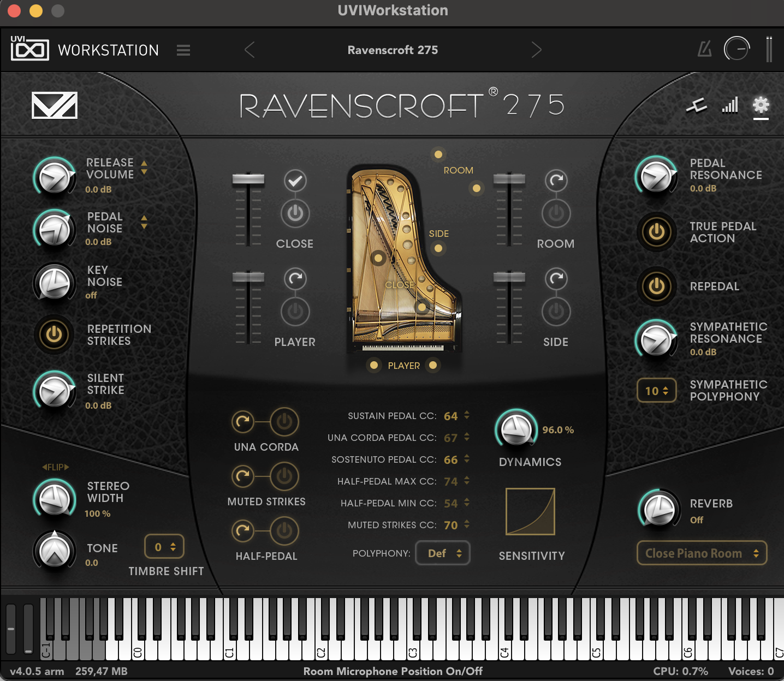Toggle SIDE microphone power button
Image resolution: width=784 pixels, height=681 pixels.
coord(556,312)
